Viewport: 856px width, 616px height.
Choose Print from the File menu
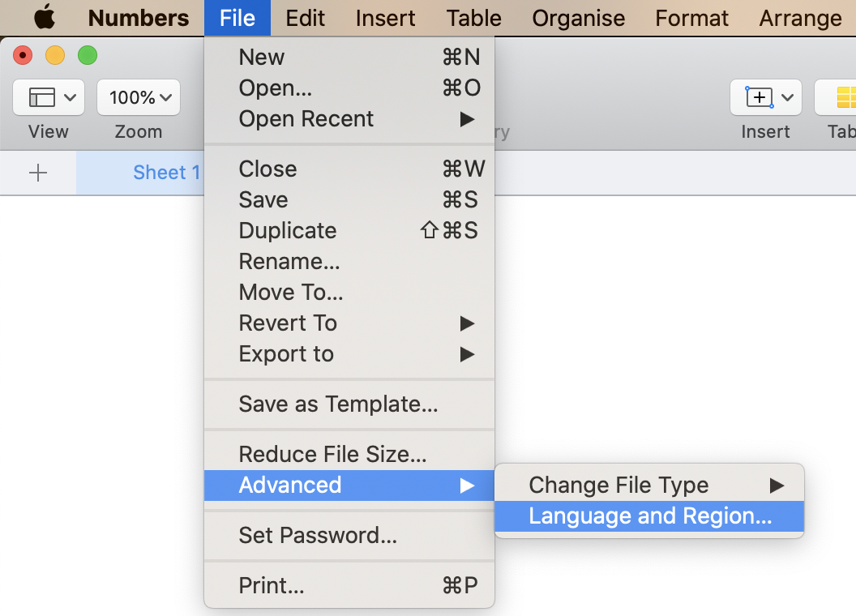[272, 586]
